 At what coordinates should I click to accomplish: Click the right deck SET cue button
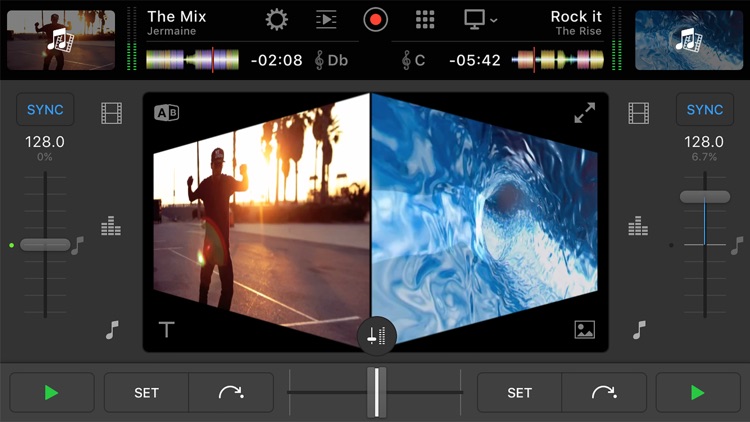tap(519, 393)
